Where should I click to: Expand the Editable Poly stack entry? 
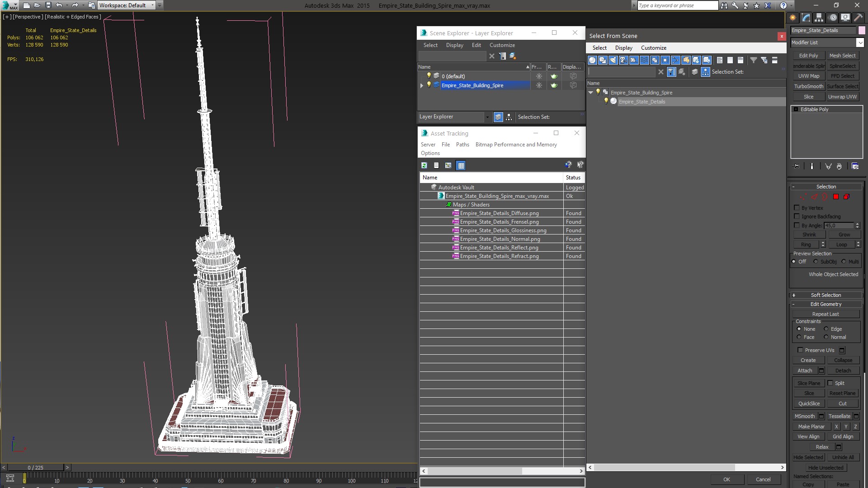click(796, 109)
